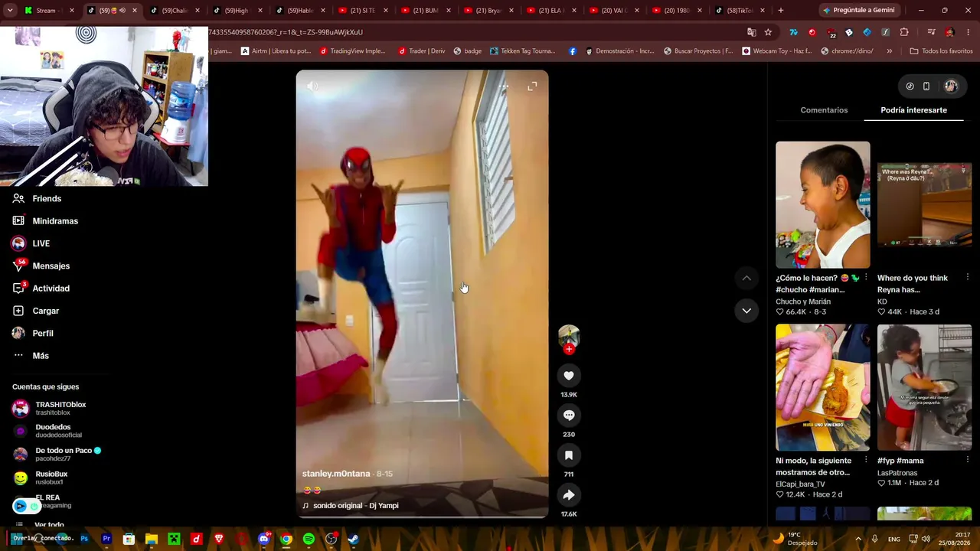Switch to the (21) BUM YouTube tab
The image size is (980, 551).
point(426,10)
